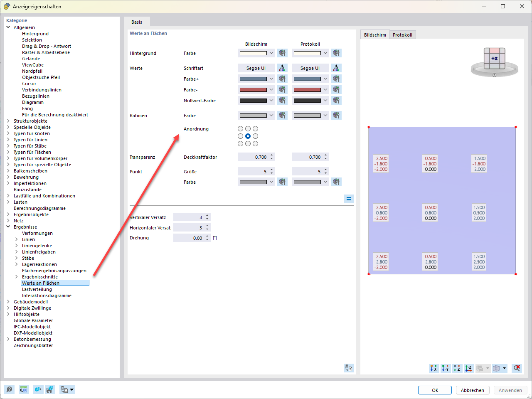This screenshot has width=532, height=399.
Task: Open color picker for Nullwert-Farbe Protokoll
Action: coord(336,100)
